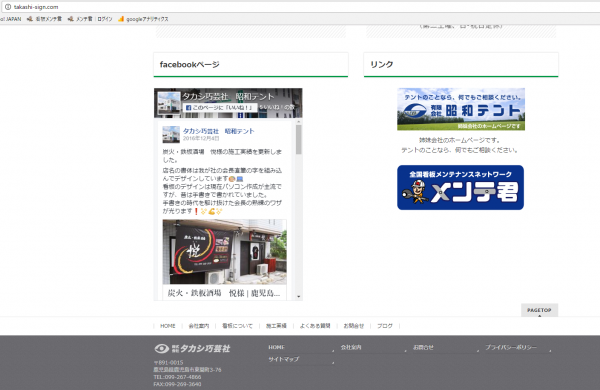Open 会社案内 in the white footer nav
The height and width of the screenshot is (390, 600).
199,326
